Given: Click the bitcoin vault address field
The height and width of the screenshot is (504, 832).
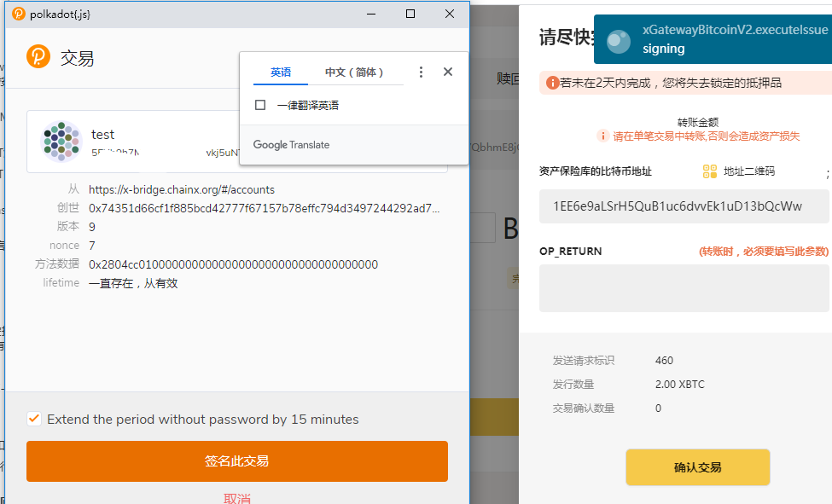Looking at the screenshot, I should pyautogui.click(x=684, y=206).
